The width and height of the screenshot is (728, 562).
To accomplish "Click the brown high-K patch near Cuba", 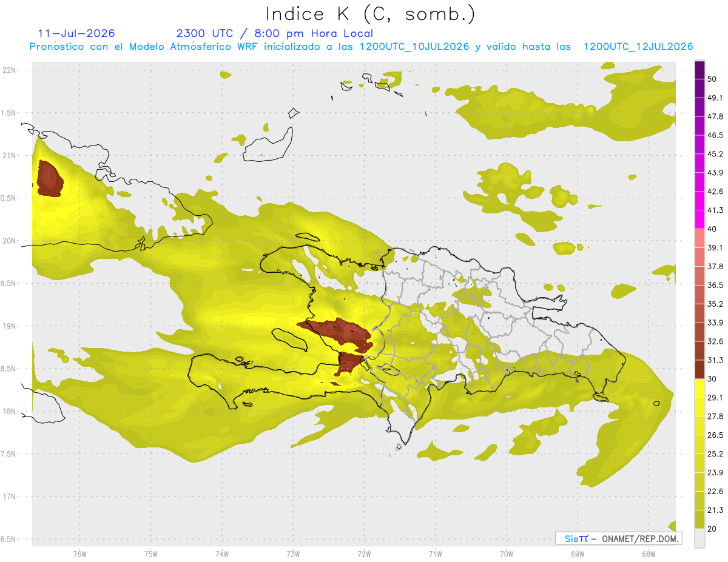I will 50,178.
